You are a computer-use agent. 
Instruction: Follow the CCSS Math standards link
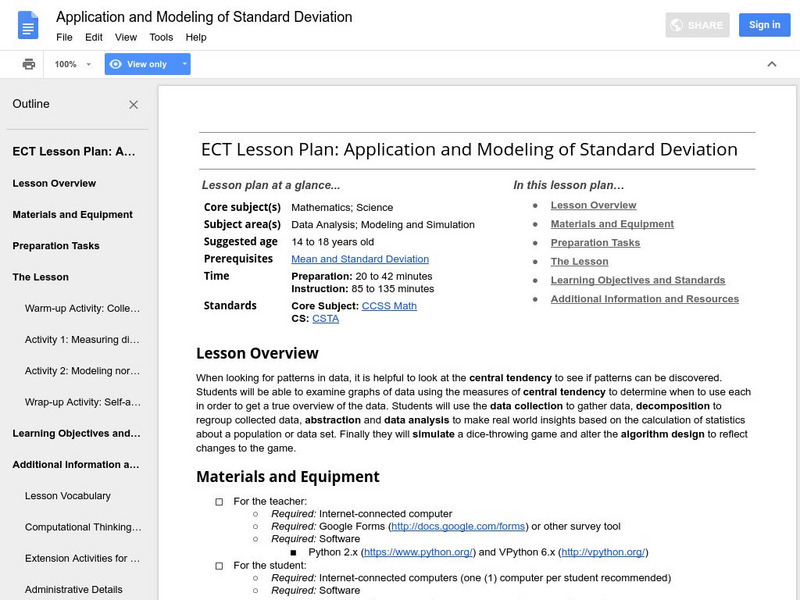pyautogui.click(x=389, y=306)
